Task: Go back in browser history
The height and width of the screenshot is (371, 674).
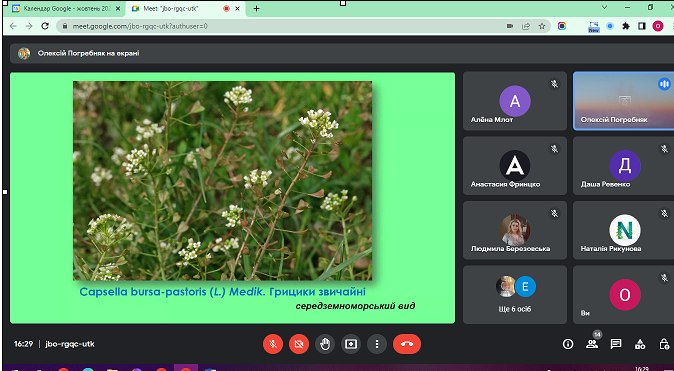Action: pyautogui.click(x=13, y=26)
